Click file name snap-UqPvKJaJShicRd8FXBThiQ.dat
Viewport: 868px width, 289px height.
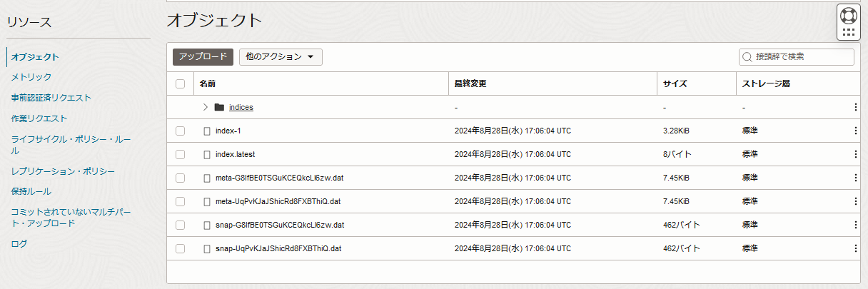point(278,248)
